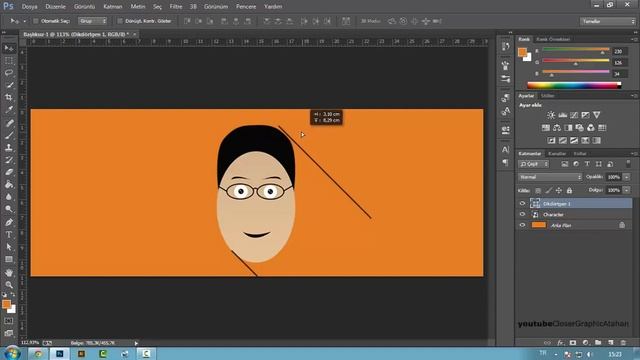Toggle the layer filter switch
The height and width of the screenshot is (360, 640).
point(628,164)
